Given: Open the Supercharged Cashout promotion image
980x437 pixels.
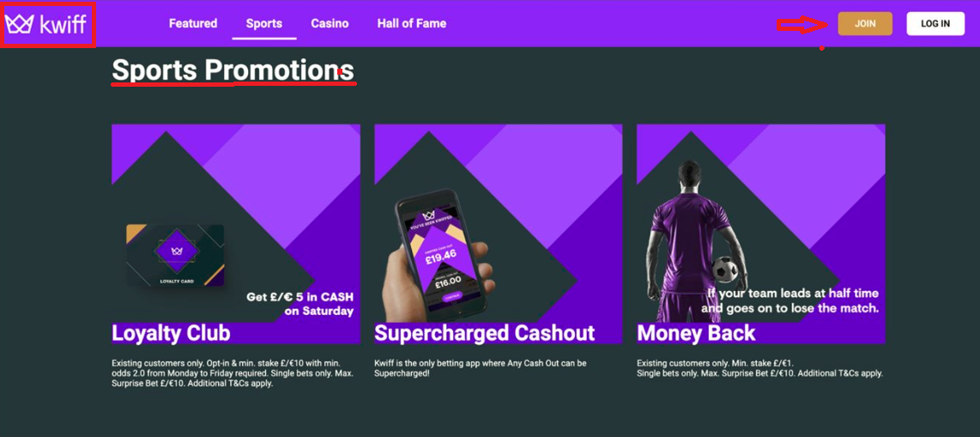Looking at the screenshot, I should [499, 234].
